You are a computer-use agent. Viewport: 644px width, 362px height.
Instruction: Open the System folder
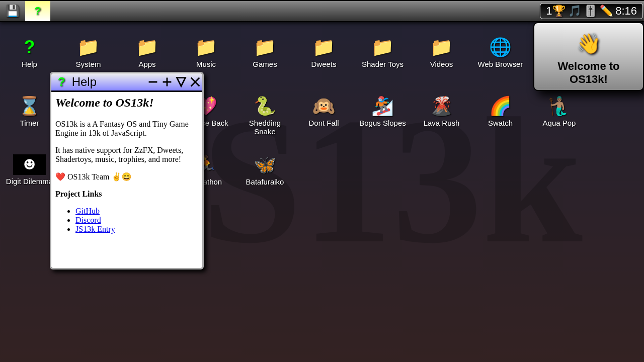click(x=88, y=52)
